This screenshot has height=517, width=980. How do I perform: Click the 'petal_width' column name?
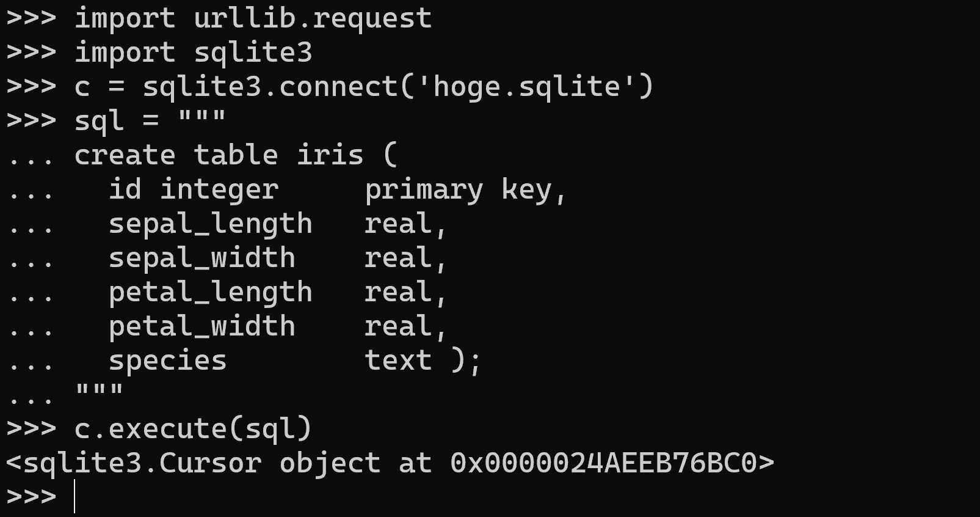(x=201, y=326)
